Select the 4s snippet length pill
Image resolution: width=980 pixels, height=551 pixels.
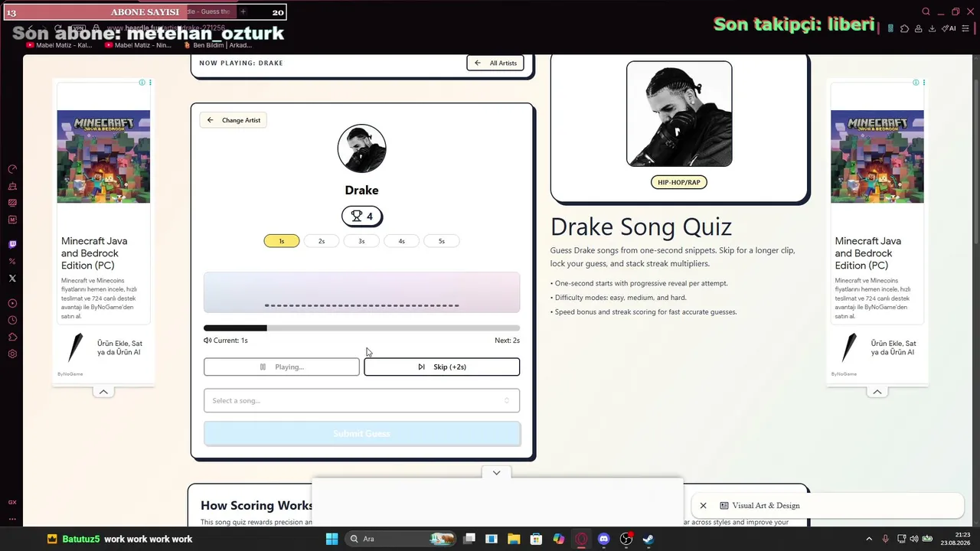401,241
